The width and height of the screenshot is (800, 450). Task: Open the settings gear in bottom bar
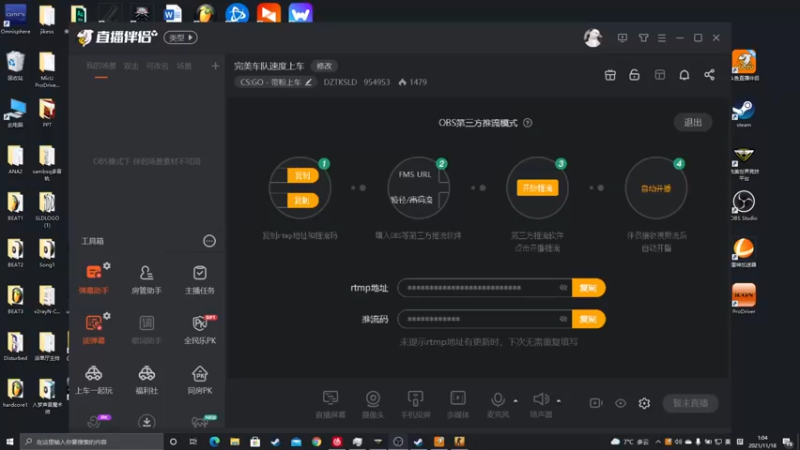coord(644,403)
